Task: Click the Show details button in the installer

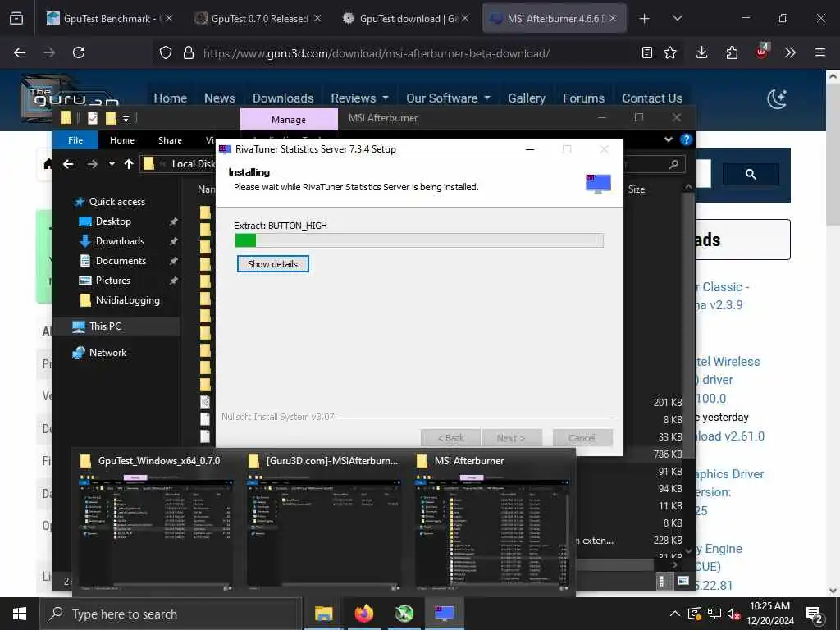Action: tap(272, 263)
